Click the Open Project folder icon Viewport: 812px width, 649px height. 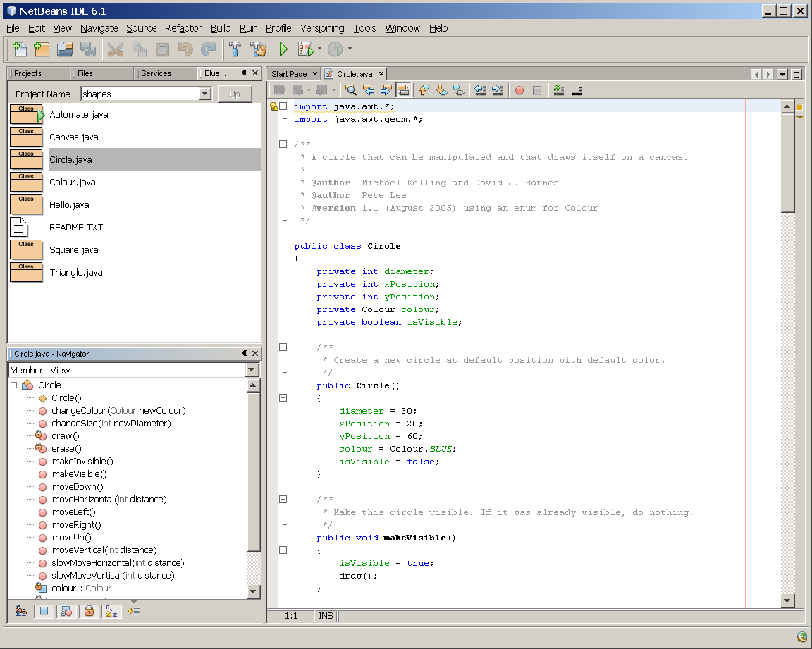tap(65, 49)
